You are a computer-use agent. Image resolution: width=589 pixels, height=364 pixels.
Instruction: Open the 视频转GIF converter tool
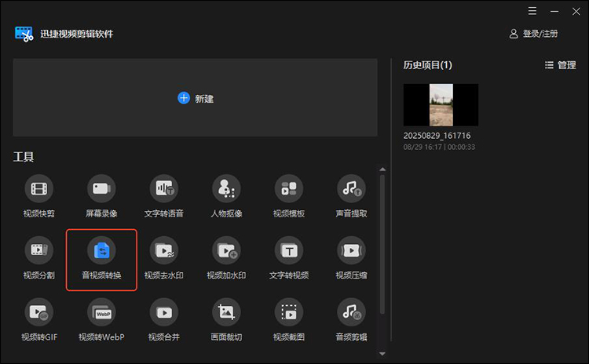pos(38,313)
